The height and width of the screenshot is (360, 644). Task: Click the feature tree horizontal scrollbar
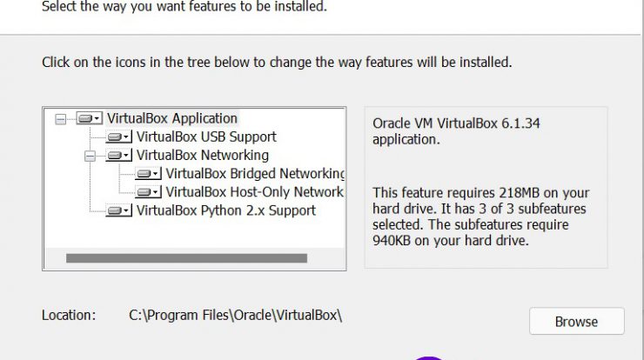point(186,258)
